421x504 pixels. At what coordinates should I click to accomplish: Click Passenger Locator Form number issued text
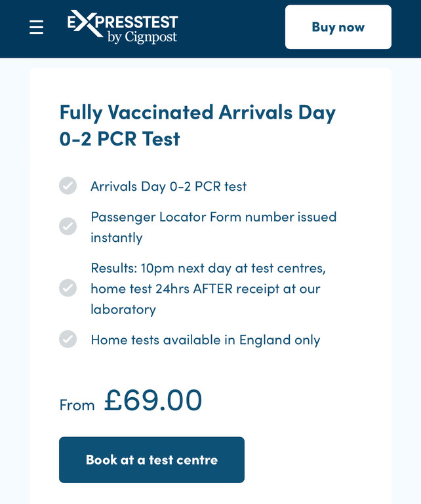coord(214,217)
